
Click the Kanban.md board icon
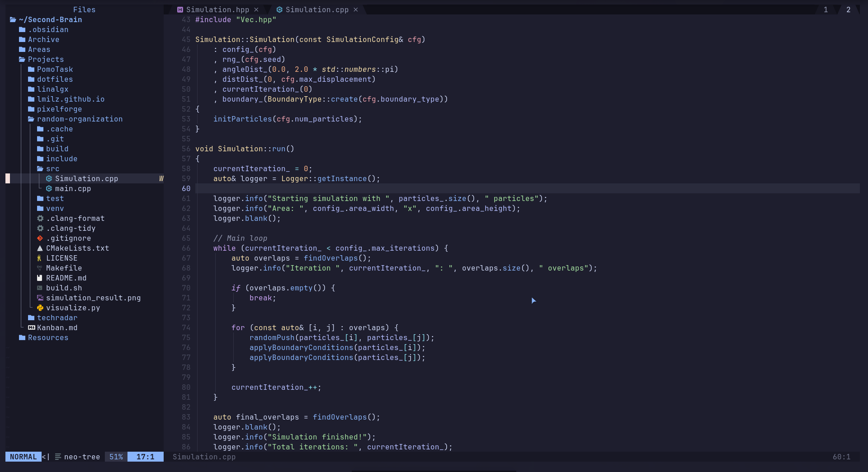pyautogui.click(x=31, y=328)
